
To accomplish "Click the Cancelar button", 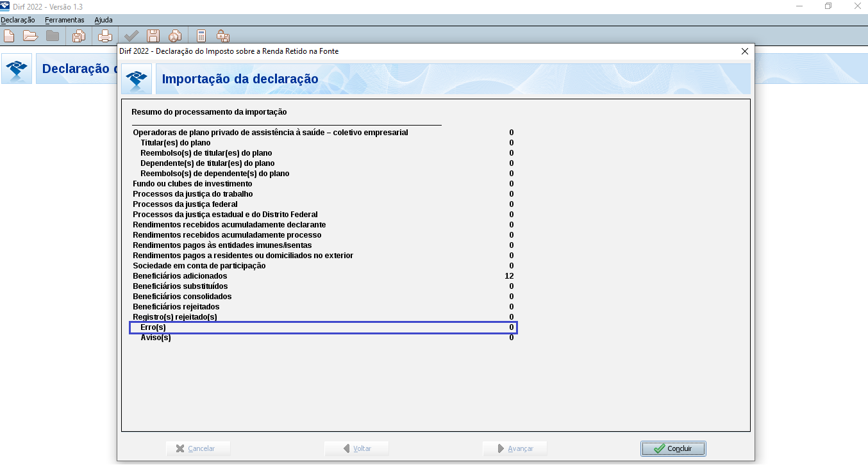I will (198, 448).
